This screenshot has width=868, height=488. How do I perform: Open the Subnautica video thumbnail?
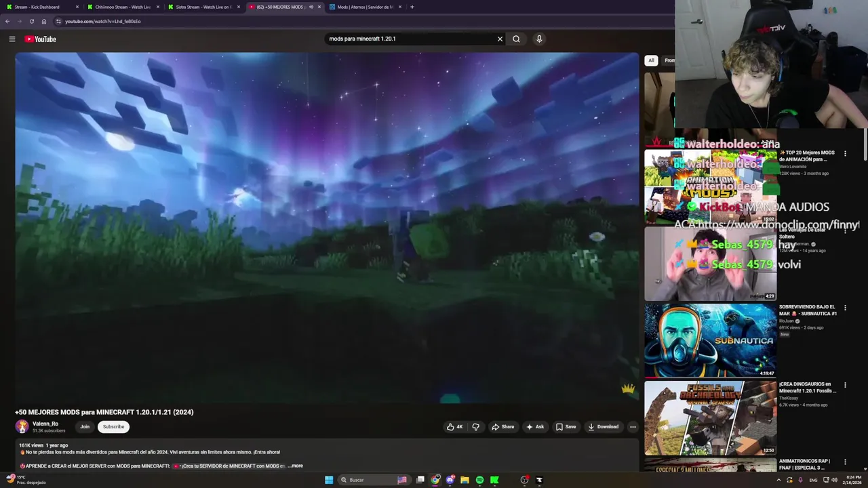[x=710, y=340]
